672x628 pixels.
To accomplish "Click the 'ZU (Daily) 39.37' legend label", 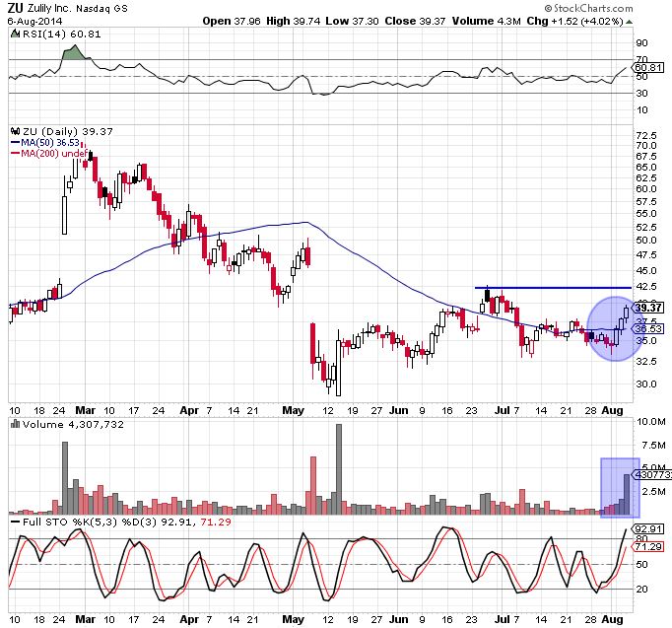I will tap(68, 131).
